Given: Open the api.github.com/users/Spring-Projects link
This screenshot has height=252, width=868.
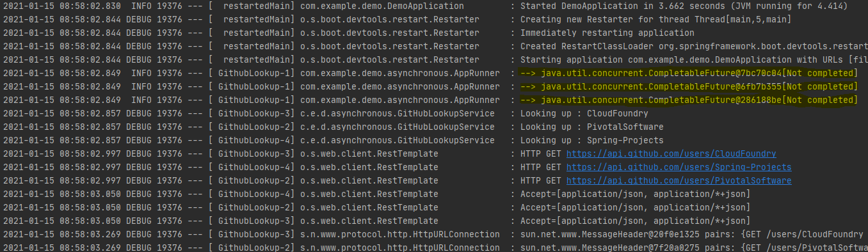Looking at the screenshot, I should 679,167.
